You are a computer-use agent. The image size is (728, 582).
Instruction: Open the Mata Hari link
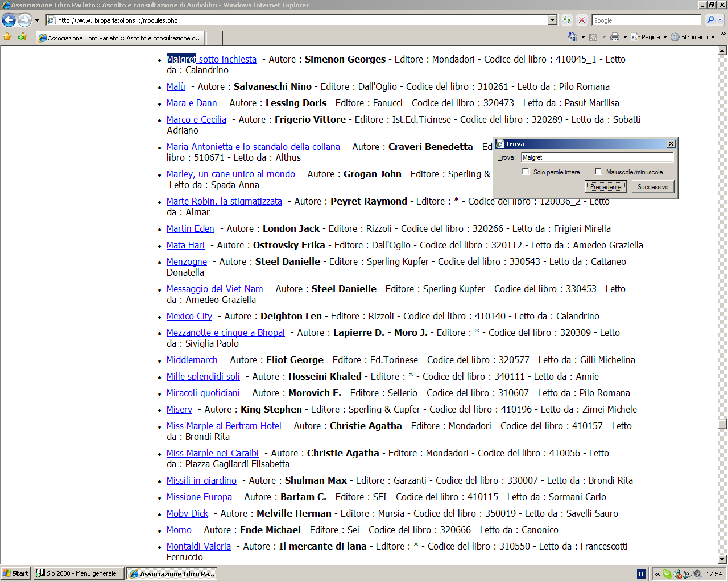tap(185, 245)
